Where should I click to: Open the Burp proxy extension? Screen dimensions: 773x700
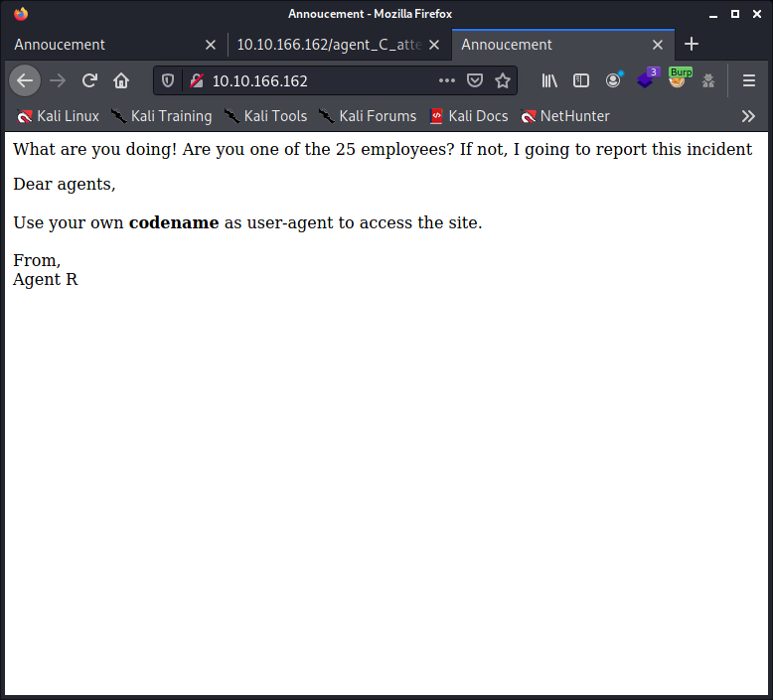click(x=679, y=78)
